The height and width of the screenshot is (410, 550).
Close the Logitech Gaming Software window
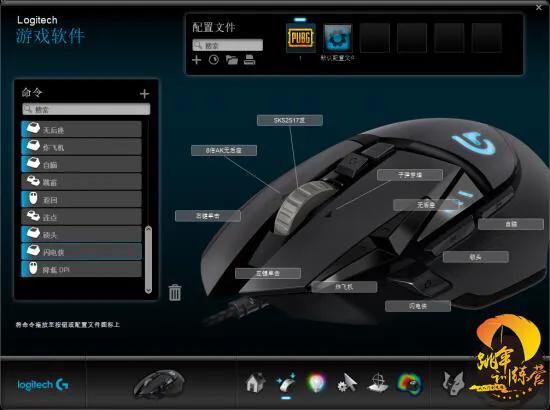(x=539, y=7)
